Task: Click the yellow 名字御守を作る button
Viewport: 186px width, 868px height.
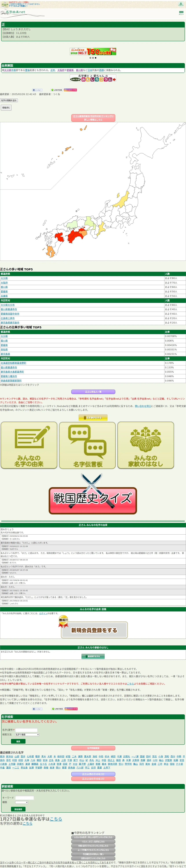Action: click(93, 418)
